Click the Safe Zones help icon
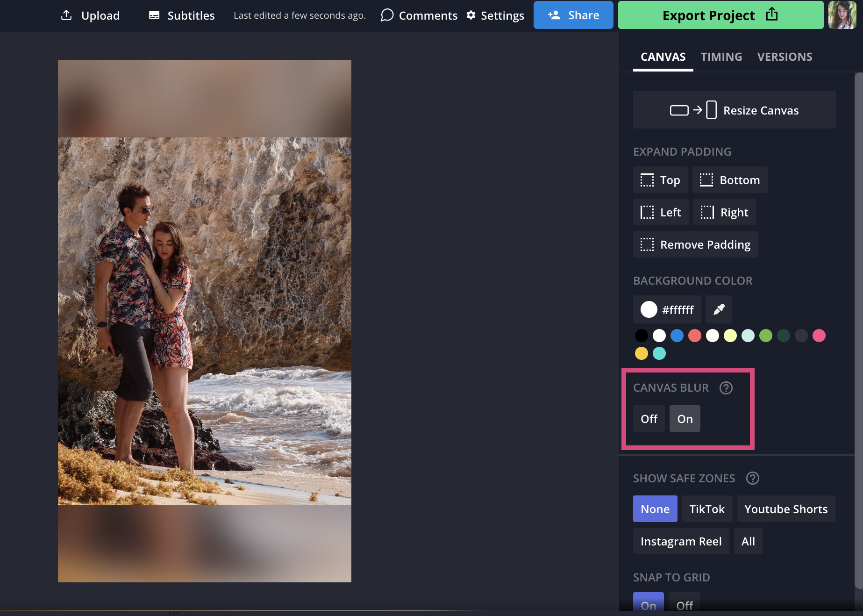 coord(752,478)
